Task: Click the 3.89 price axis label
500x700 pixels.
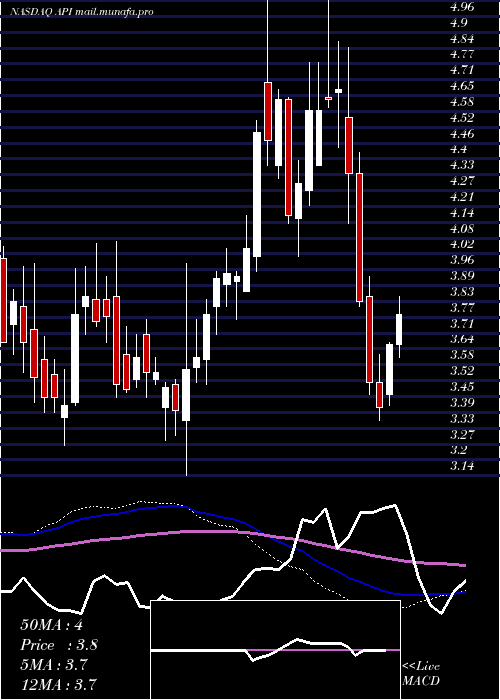Action: click(x=463, y=275)
